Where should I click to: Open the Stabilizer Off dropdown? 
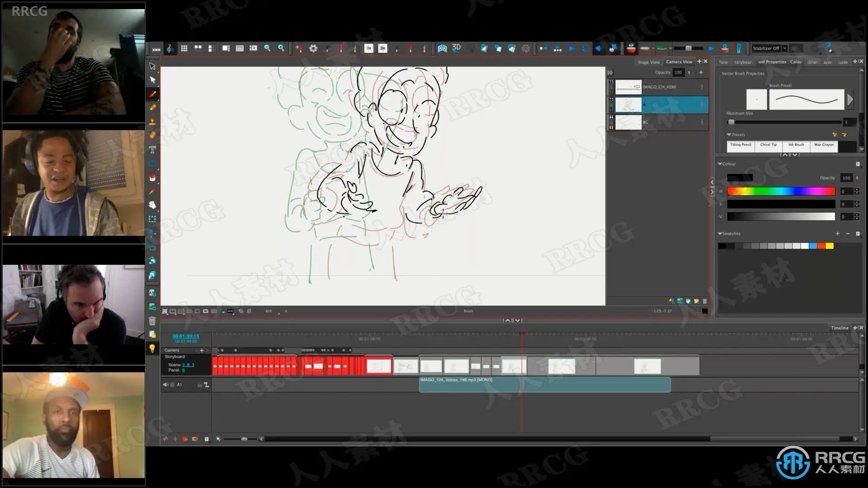(x=785, y=48)
